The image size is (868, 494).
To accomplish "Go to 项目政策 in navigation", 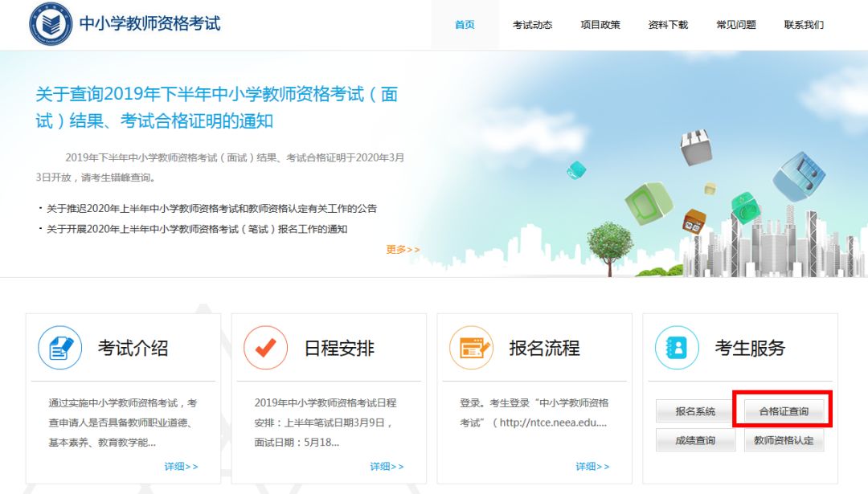I will [x=600, y=25].
